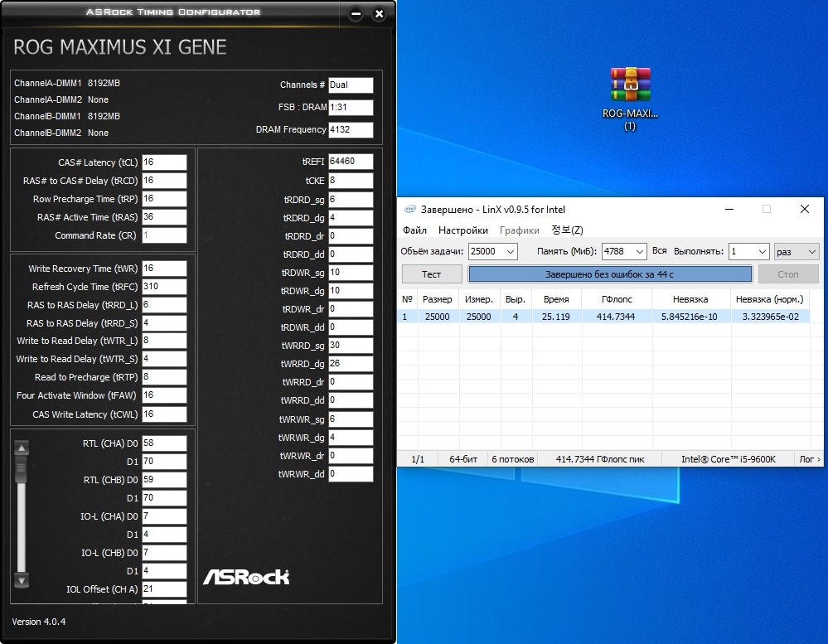Viewport: 828px width, 644px height.
Task: Click the Лог button in the status bar
Action: pos(809,459)
